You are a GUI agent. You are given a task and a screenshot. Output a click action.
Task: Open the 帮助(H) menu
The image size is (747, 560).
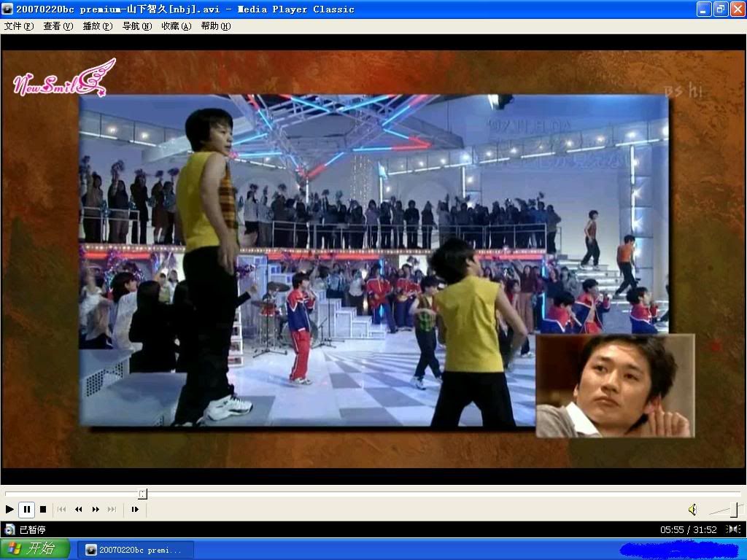[x=216, y=26]
